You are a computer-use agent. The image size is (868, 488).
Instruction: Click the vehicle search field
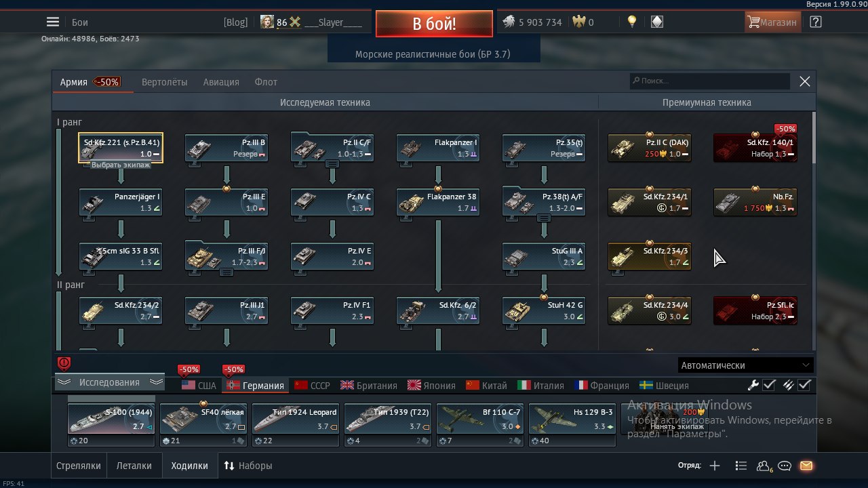(709, 81)
